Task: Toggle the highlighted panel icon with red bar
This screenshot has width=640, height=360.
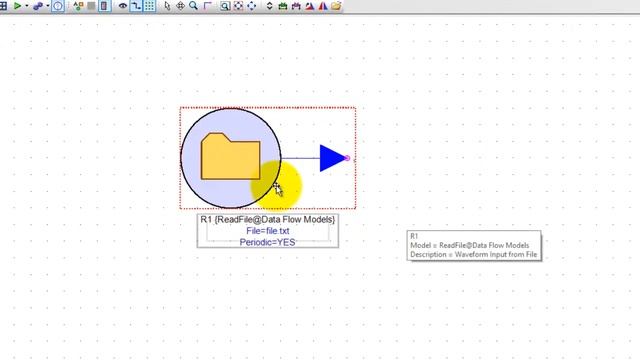Action: (104, 6)
